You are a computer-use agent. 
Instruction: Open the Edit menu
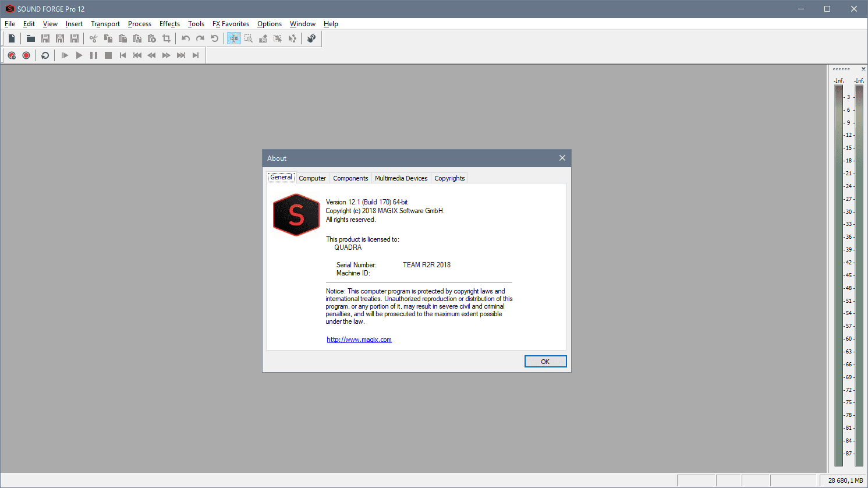[29, 24]
